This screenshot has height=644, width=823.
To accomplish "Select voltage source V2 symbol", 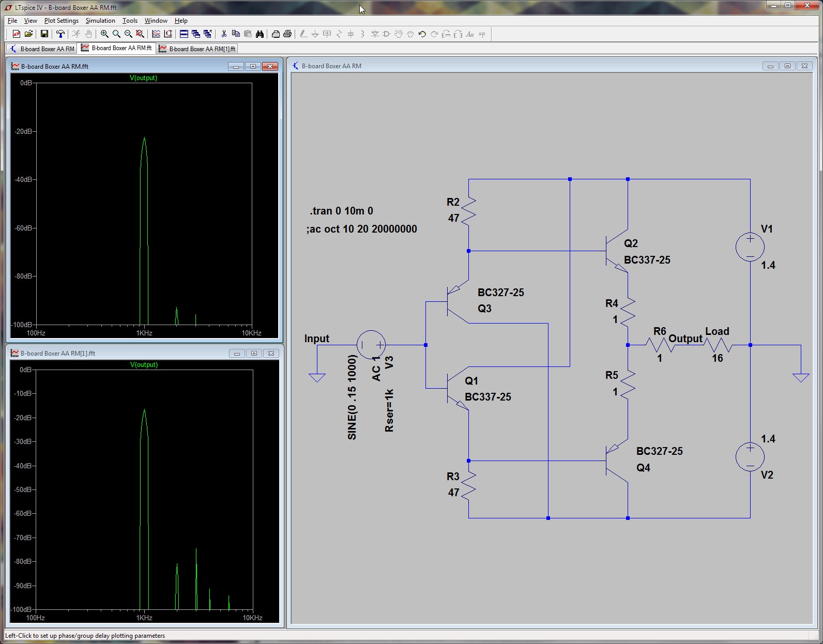I will click(750, 456).
